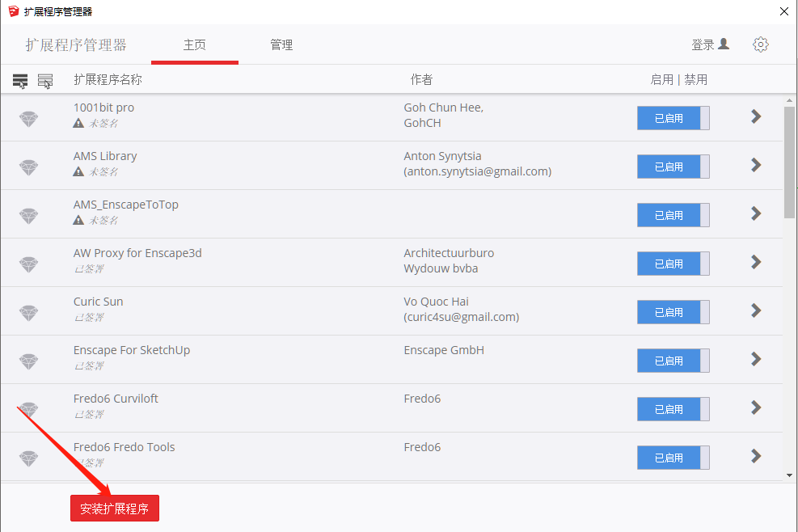Click the gem icon beside Curic Sun
The width and height of the screenshot is (798, 532).
point(28,313)
